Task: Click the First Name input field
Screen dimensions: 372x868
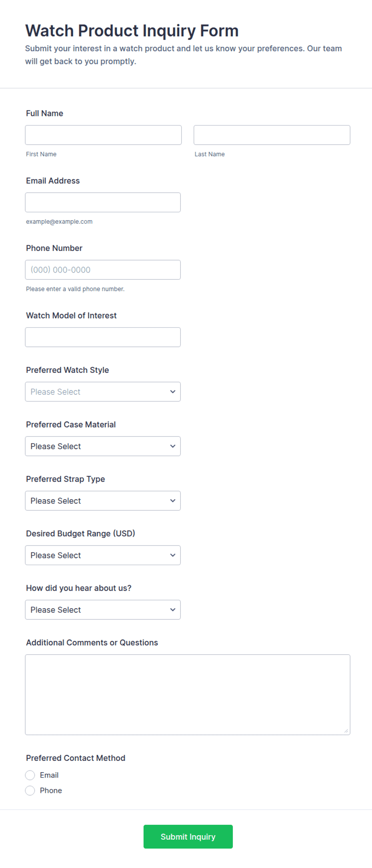Action: [x=103, y=135]
